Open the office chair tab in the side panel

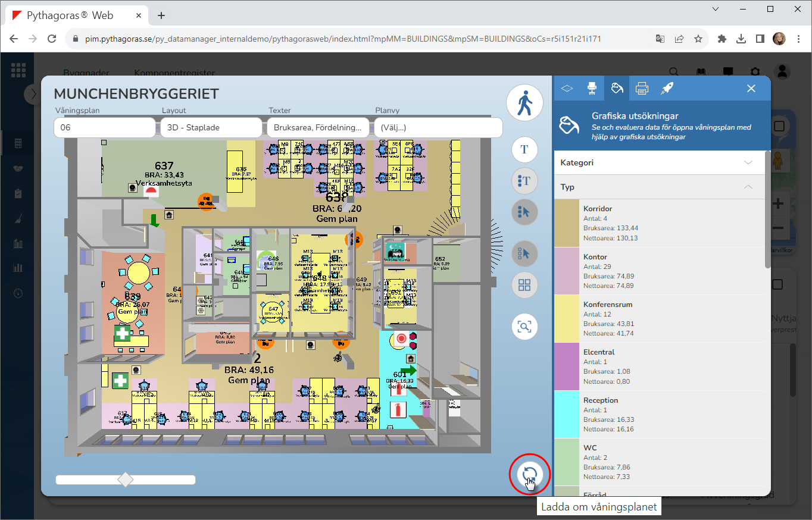coord(592,88)
